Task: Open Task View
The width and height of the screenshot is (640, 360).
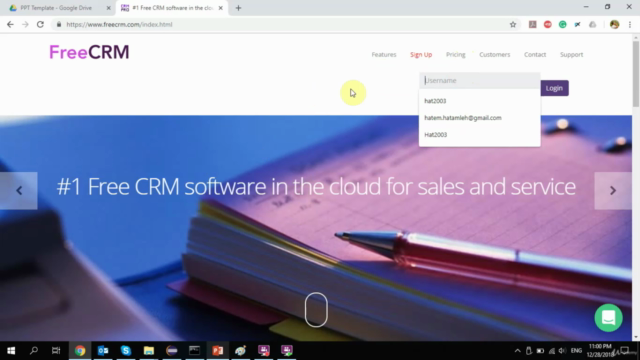Action: click(x=56, y=351)
